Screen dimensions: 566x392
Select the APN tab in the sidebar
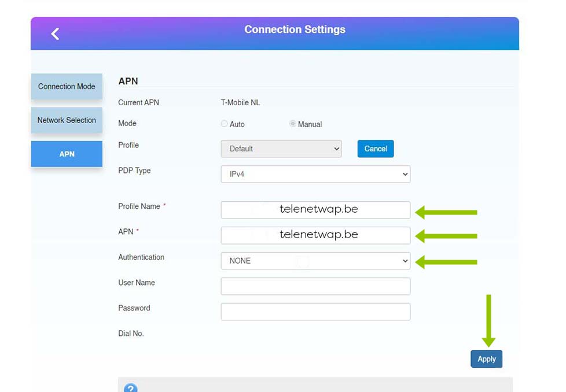(67, 154)
